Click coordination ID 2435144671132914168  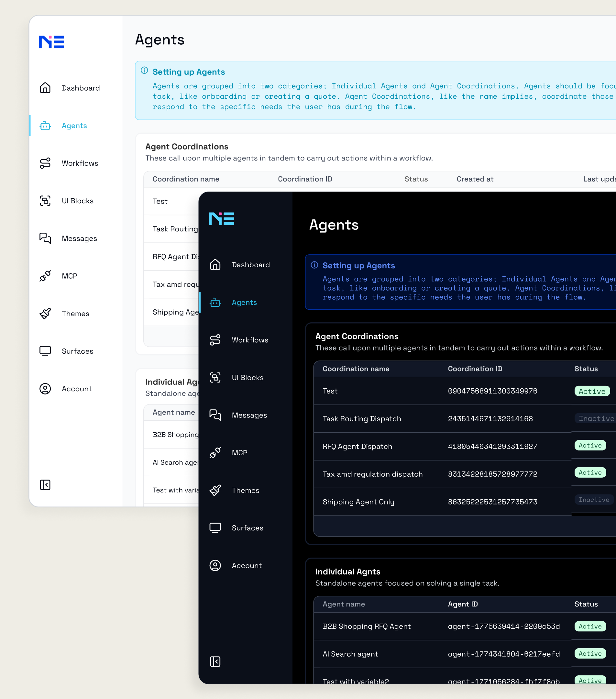490,418
